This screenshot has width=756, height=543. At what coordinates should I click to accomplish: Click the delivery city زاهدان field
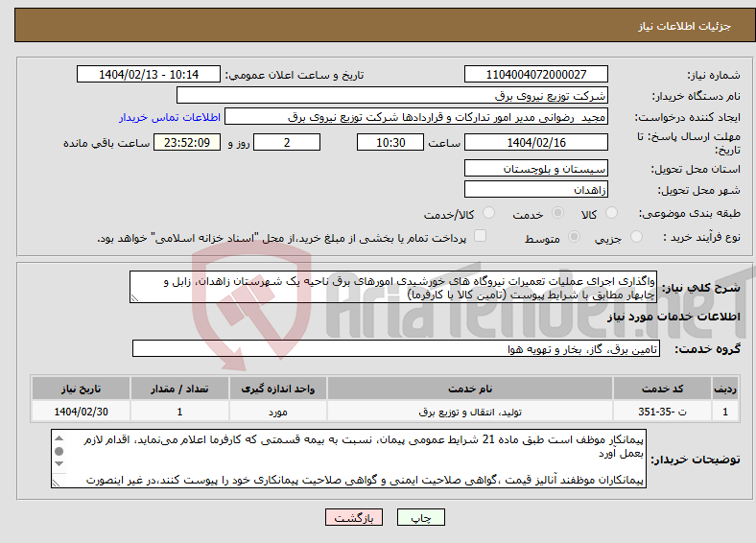pyautogui.click(x=535, y=189)
